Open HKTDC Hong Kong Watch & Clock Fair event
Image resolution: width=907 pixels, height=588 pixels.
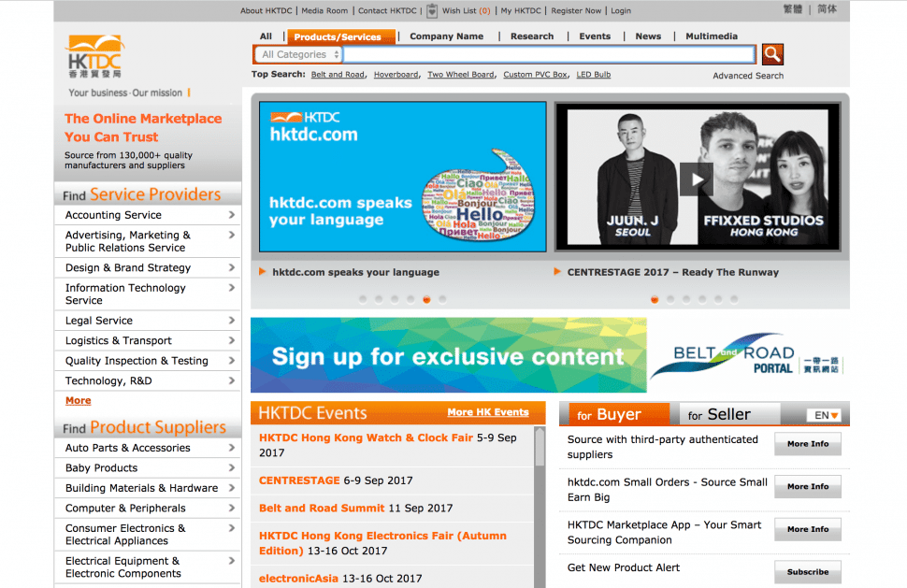(x=366, y=438)
